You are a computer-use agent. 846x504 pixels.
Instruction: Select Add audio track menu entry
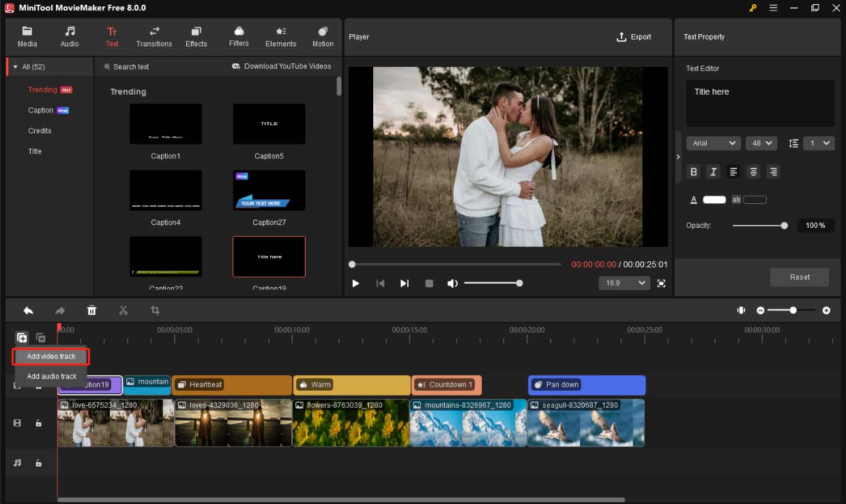(51, 376)
